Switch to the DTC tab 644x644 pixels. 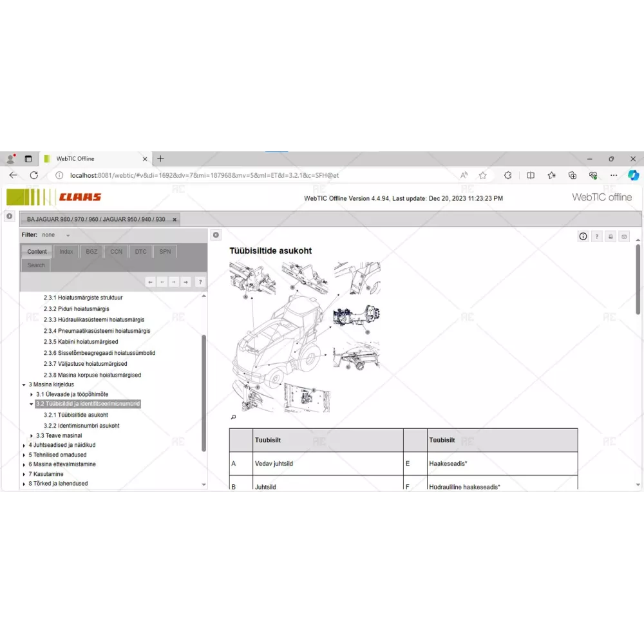pyautogui.click(x=140, y=252)
